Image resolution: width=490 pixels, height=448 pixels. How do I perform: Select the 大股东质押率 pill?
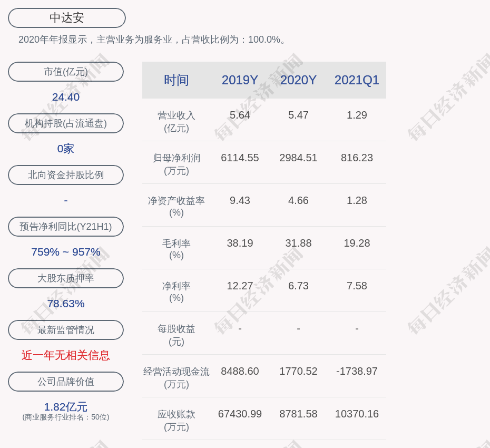tap(66, 278)
